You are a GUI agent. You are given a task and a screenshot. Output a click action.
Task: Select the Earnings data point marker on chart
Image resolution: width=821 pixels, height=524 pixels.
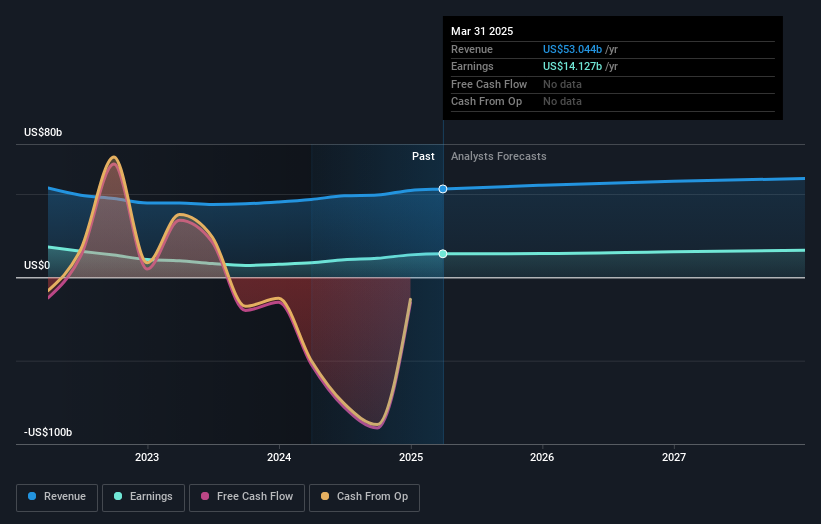[443, 254]
